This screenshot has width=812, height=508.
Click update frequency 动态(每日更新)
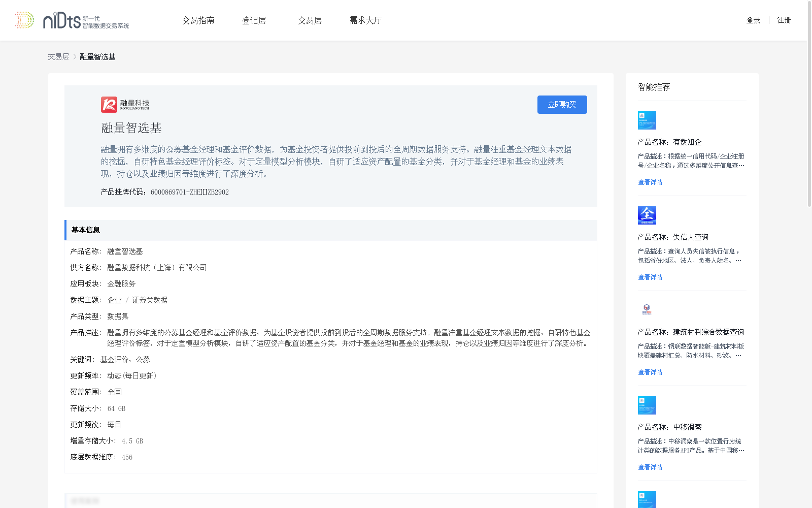[x=133, y=376]
